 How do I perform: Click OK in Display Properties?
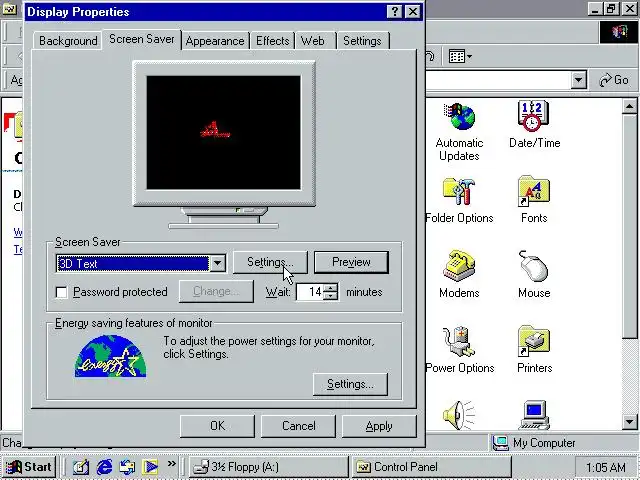coord(217,426)
